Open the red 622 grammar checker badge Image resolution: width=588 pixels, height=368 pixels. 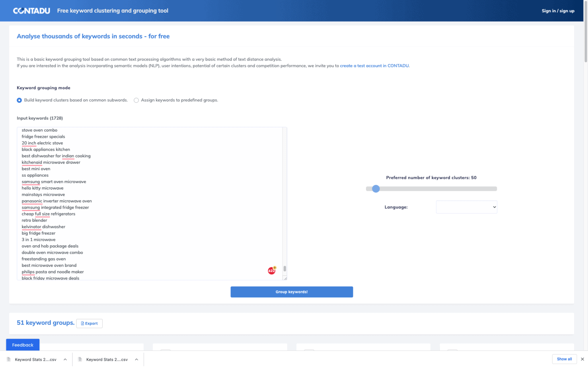click(x=271, y=270)
